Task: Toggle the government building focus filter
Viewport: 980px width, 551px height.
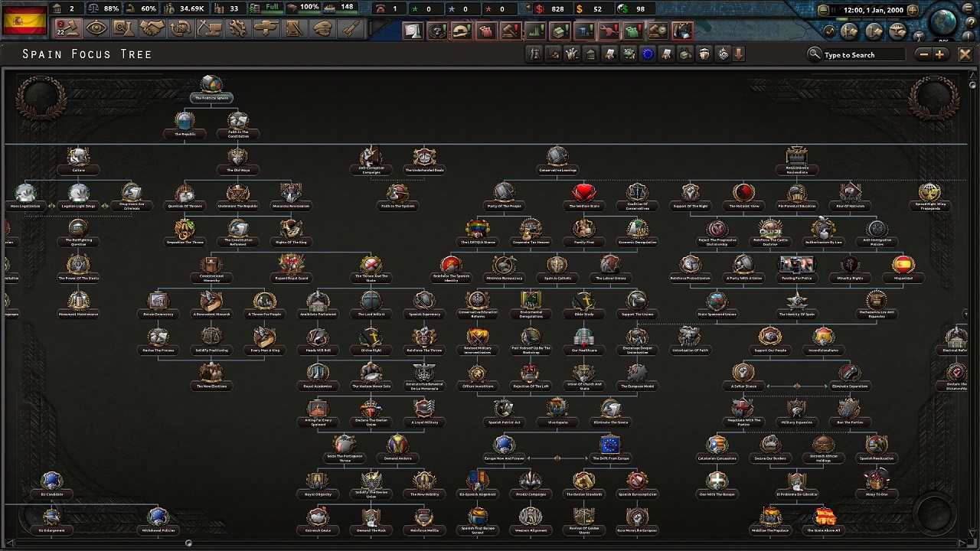Action: (591, 54)
